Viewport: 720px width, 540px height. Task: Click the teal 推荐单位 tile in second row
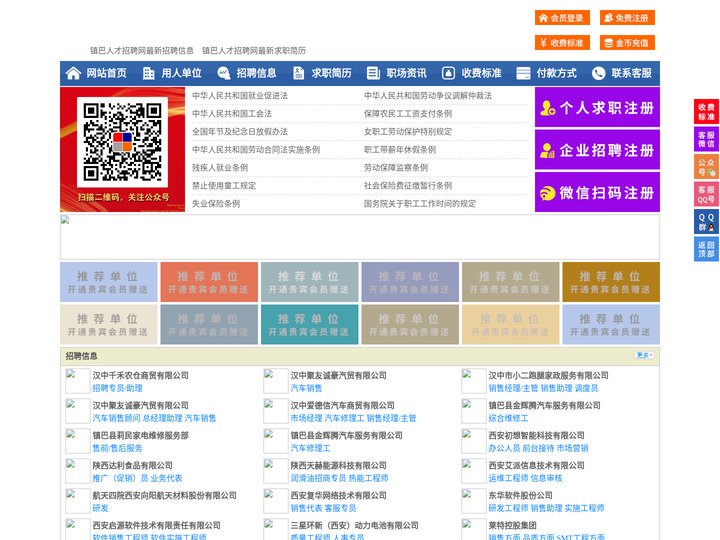click(x=309, y=324)
